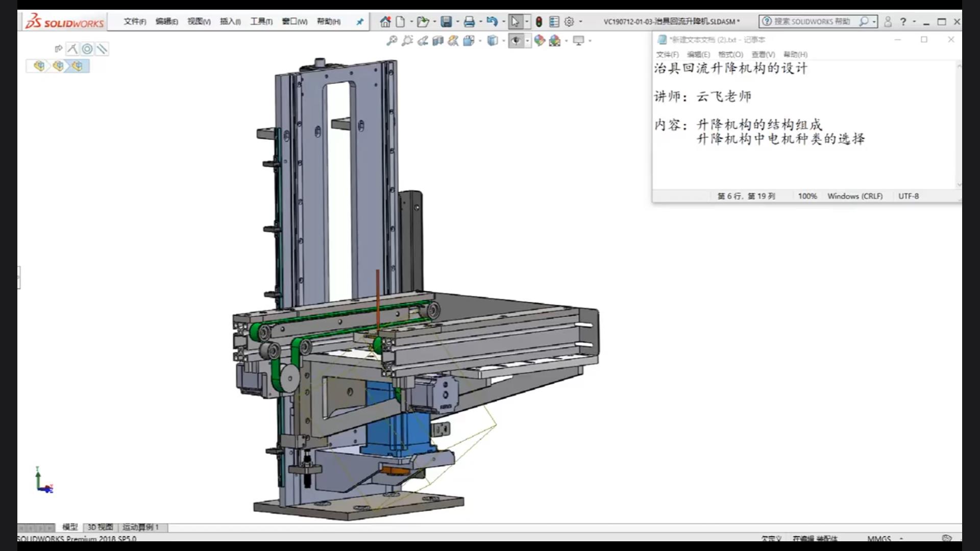Select the first assembly breadcrumb icon

point(39,66)
